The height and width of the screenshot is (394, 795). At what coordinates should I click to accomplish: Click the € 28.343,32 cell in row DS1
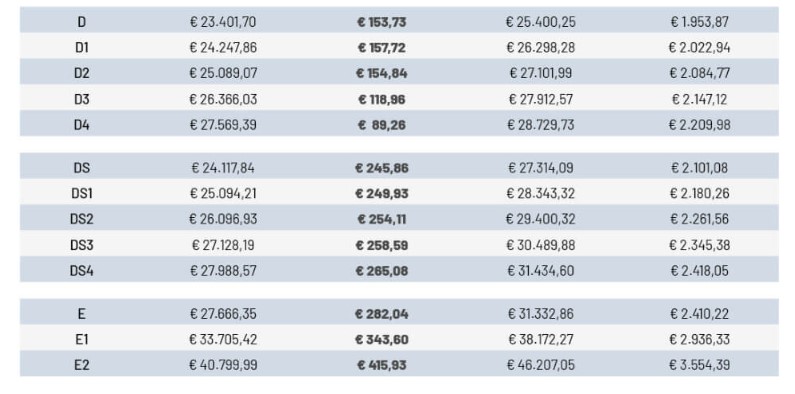pos(540,194)
